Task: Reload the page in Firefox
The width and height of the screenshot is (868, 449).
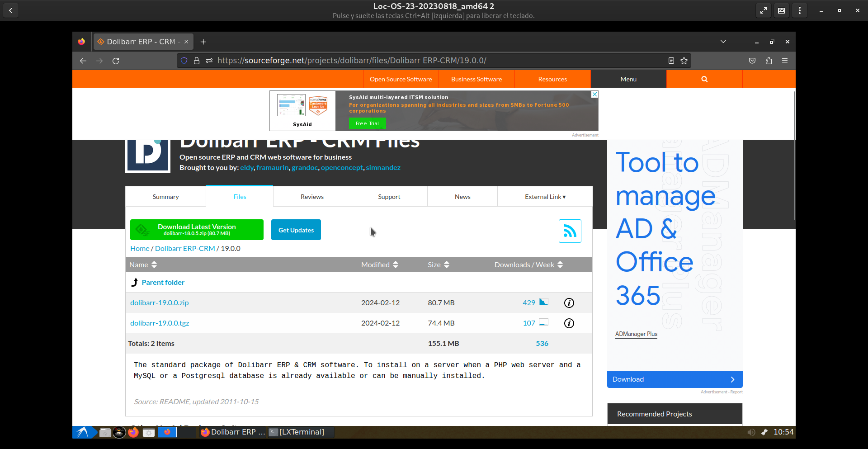Action: [x=116, y=61]
